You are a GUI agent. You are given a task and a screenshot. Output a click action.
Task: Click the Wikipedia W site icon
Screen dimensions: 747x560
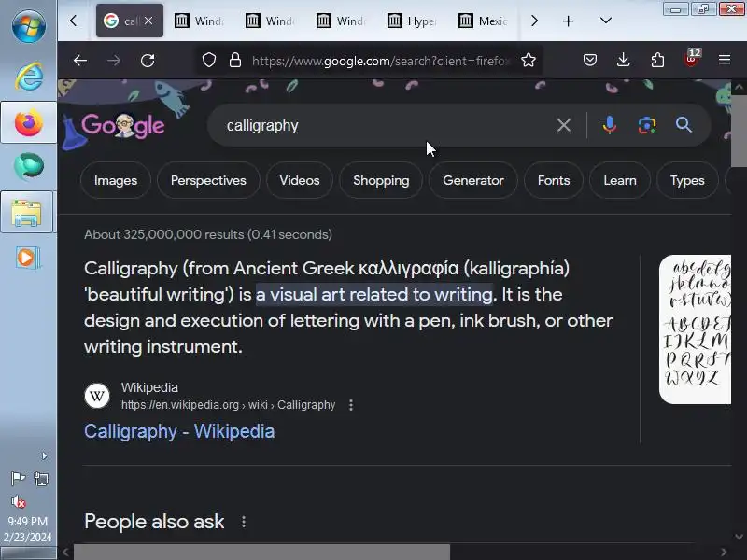coord(97,396)
